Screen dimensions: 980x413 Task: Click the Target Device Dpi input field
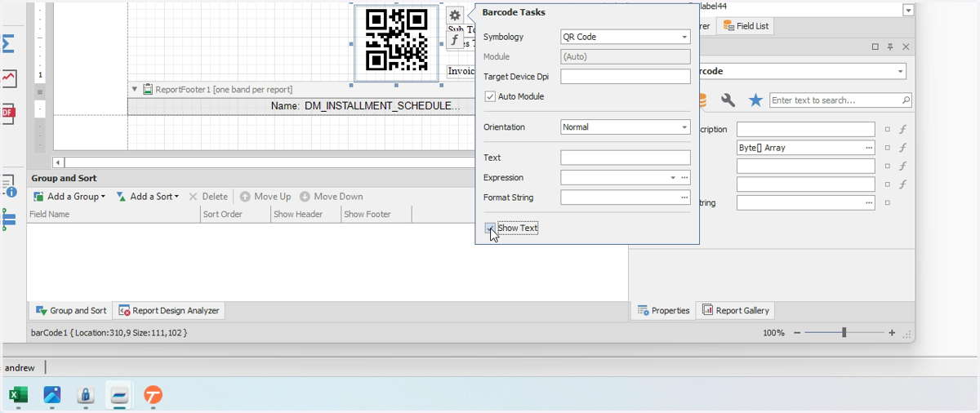click(x=626, y=77)
